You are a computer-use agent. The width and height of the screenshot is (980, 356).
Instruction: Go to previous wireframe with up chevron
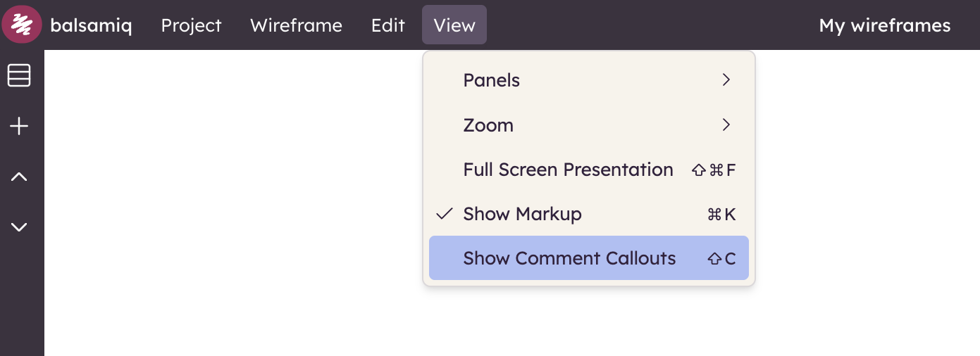coord(19,177)
